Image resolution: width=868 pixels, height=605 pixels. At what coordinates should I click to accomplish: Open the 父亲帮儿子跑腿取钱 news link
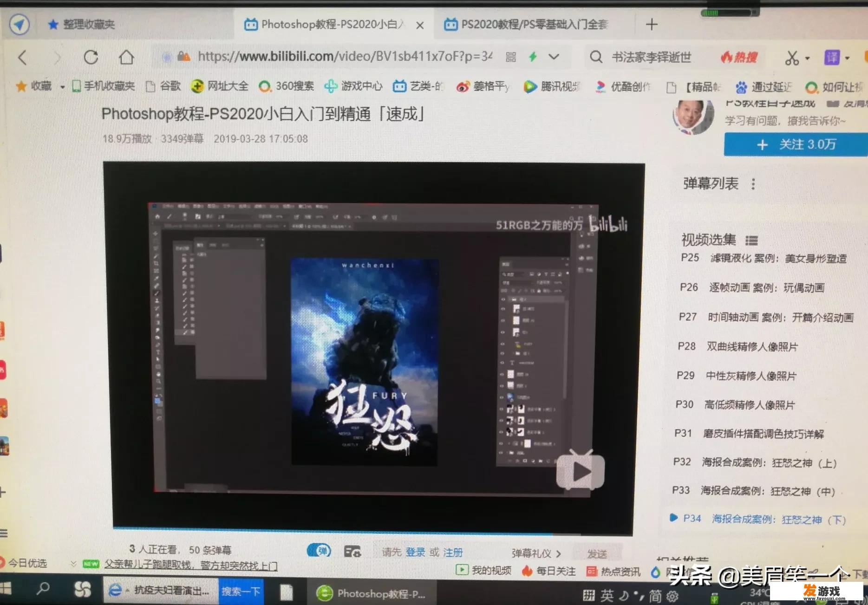[191, 565]
